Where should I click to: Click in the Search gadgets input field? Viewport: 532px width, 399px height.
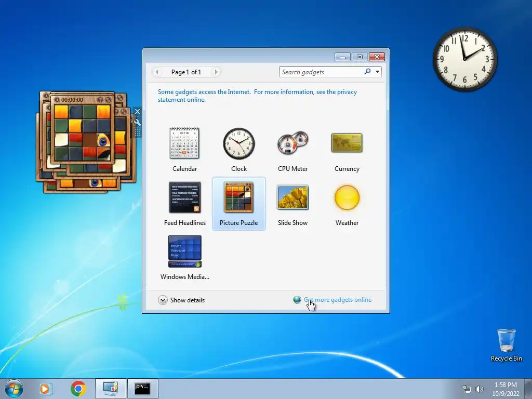point(321,72)
